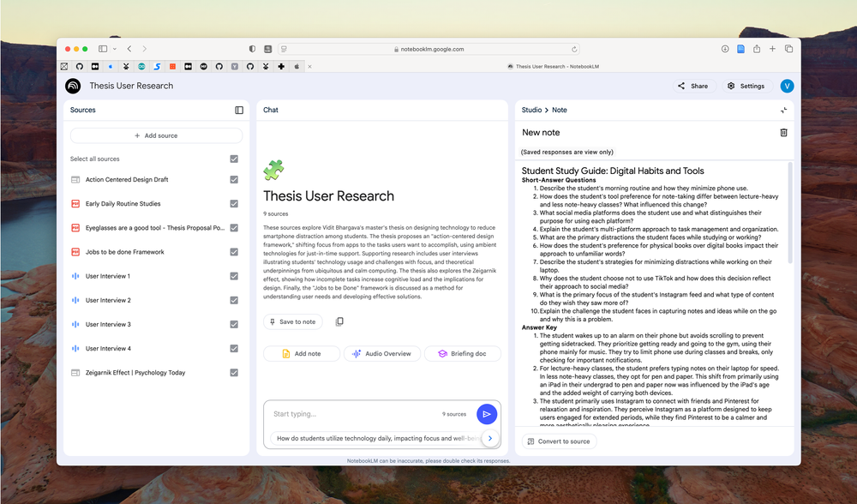Open the orange grid pinned tab
This screenshot has width=857, height=504.
tap(173, 67)
